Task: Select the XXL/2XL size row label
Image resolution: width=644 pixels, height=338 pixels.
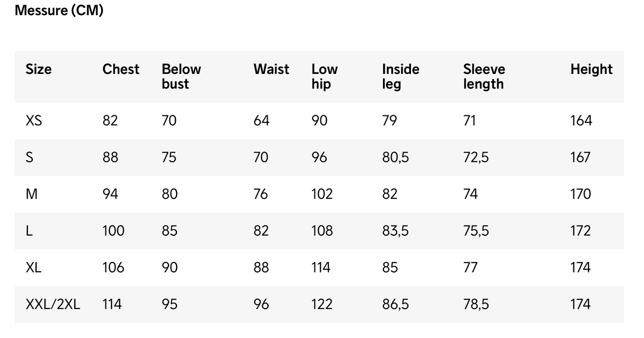Action: pos(53,304)
